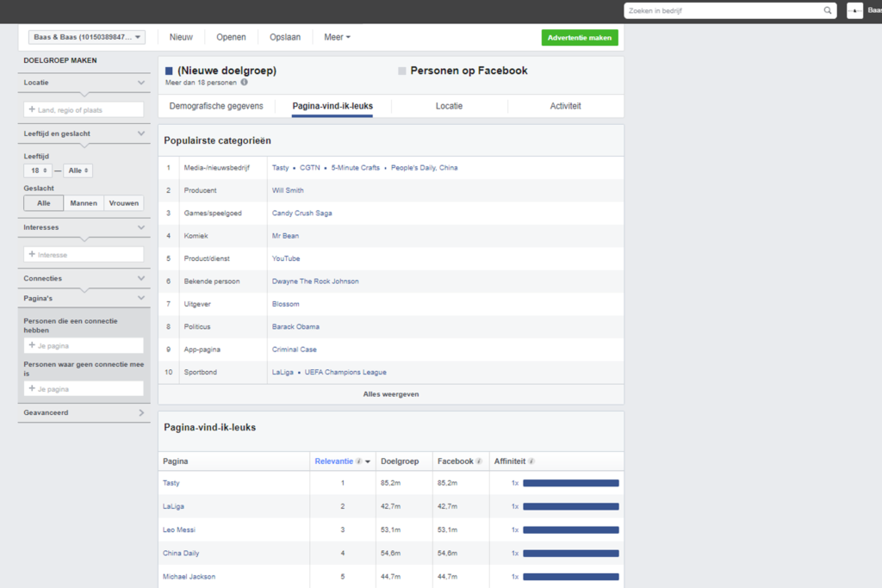Click the Advertentie maken button
Screen dimensions: 882x588
[580, 38]
